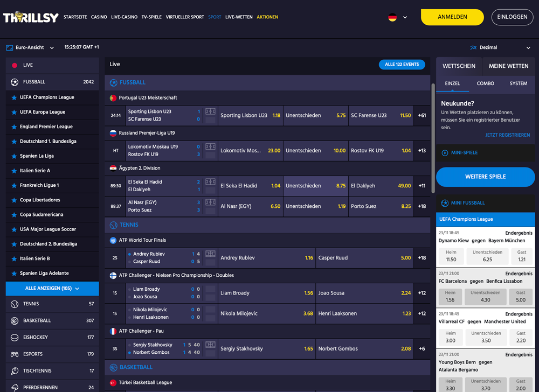This screenshot has height=392, width=539.
Task: Toggle favorite star for Copa Libertadores
Action: coord(14,200)
